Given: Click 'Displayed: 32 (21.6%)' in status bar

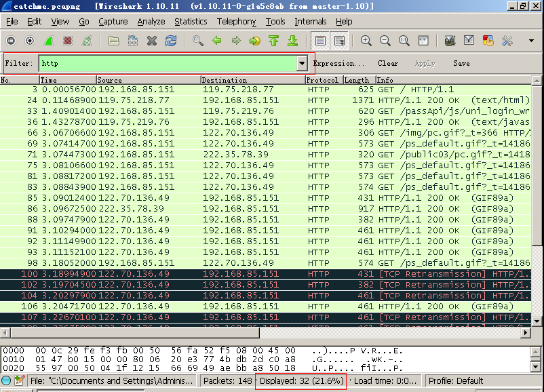Looking at the screenshot, I should [x=301, y=381].
